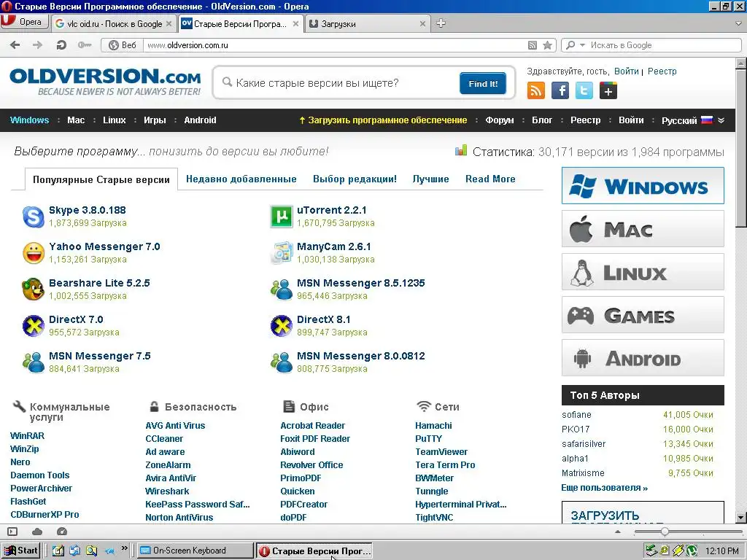Click the Веб site info badge
The width and height of the screenshot is (747, 560).
(123, 45)
